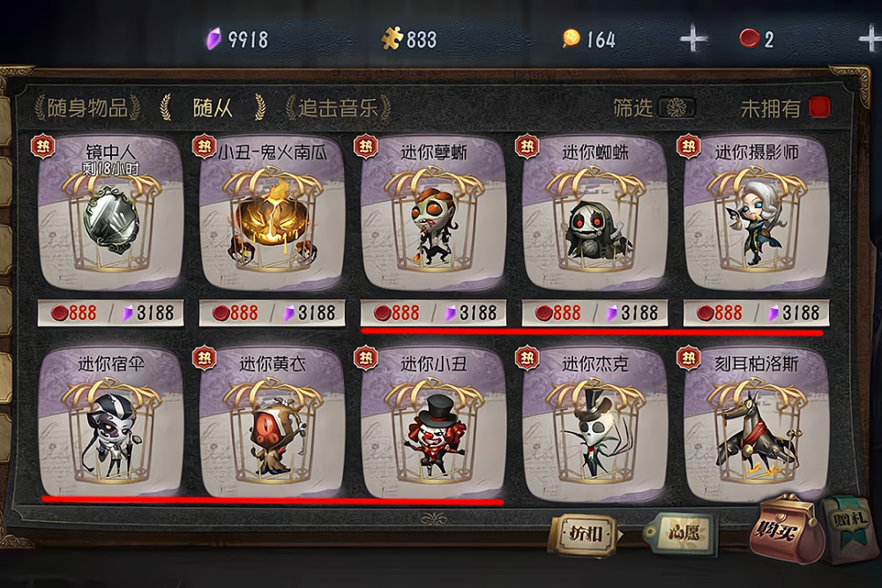Open the 小丑-鬼火南瓜 pumpkin pet card

pyautogui.click(x=273, y=213)
